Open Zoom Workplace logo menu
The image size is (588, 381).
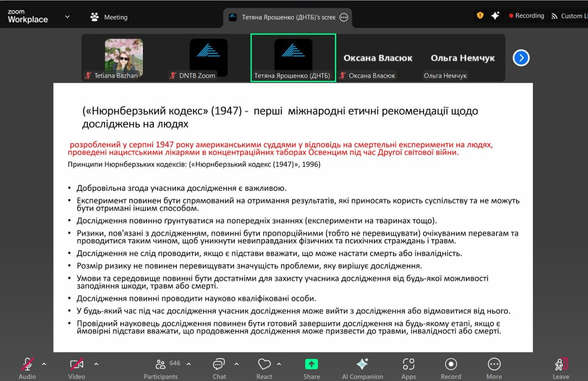[28, 17]
